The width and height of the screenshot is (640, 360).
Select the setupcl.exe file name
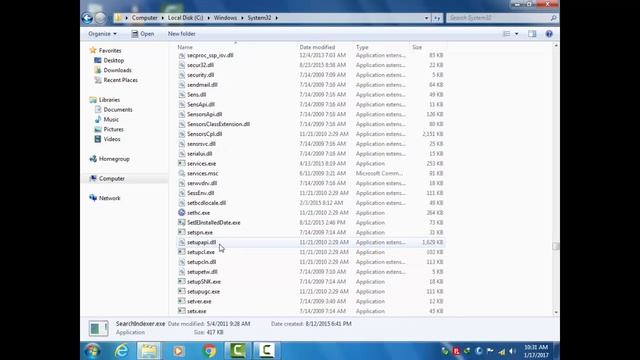(201, 252)
